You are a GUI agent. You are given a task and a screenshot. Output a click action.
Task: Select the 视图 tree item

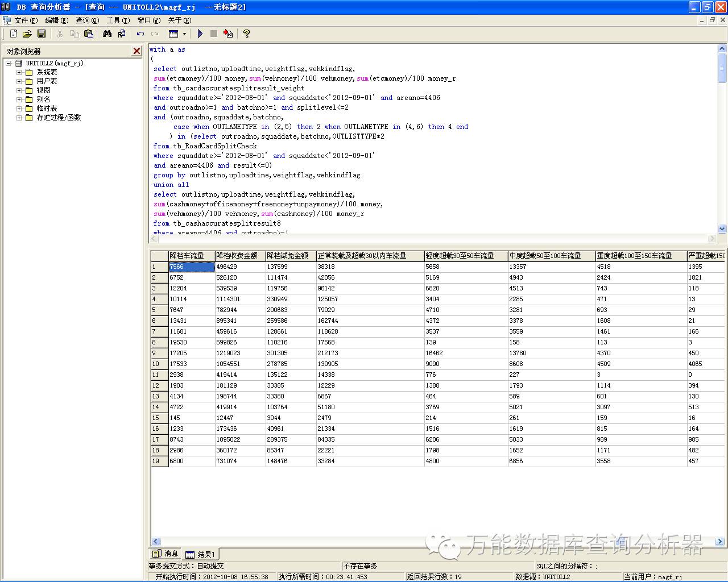point(43,90)
